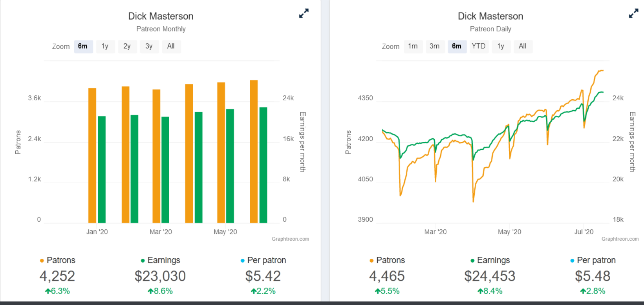Click the Patreon Monthly subtitle
Image resolution: width=644 pixels, height=305 pixels.
161,29
